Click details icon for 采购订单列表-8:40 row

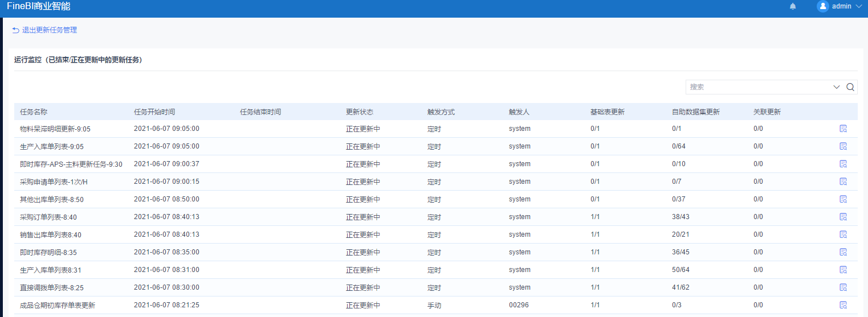pos(843,217)
